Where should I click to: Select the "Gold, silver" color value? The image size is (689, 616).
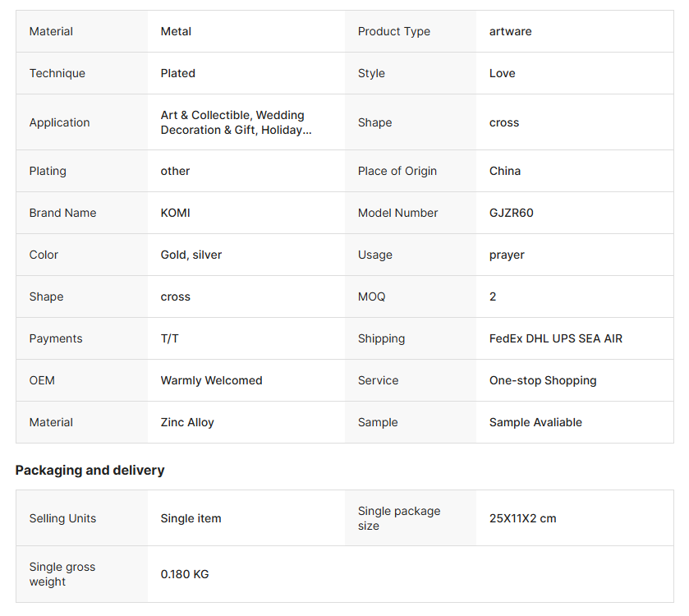[x=191, y=255]
